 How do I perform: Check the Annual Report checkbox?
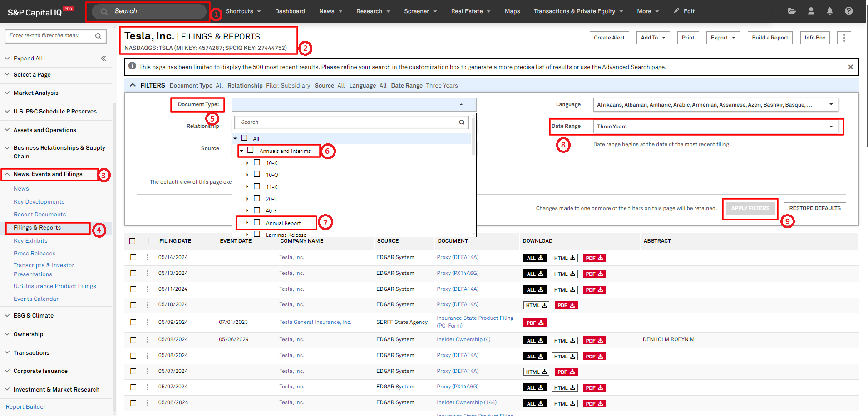pyautogui.click(x=257, y=222)
